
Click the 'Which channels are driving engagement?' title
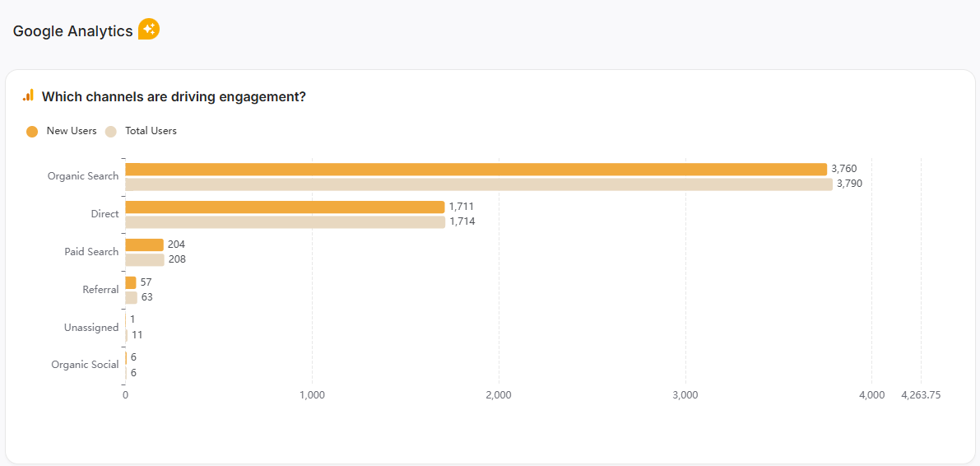click(x=174, y=96)
